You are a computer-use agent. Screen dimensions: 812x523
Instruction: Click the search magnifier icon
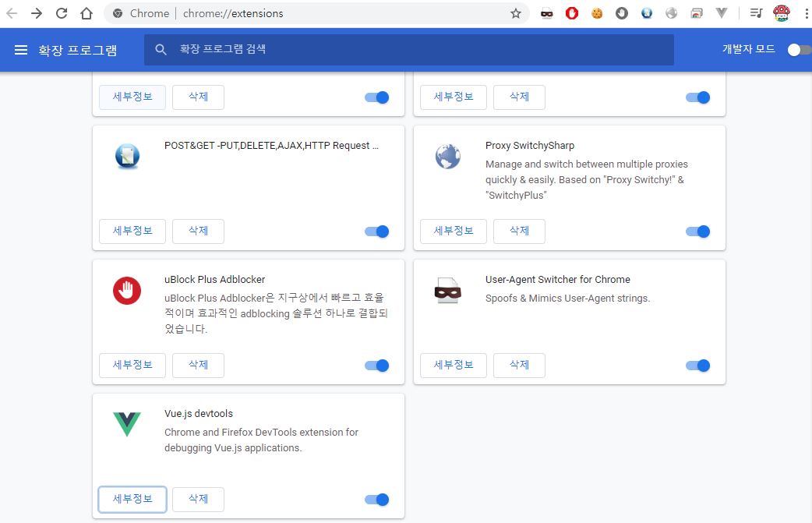point(161,50)
